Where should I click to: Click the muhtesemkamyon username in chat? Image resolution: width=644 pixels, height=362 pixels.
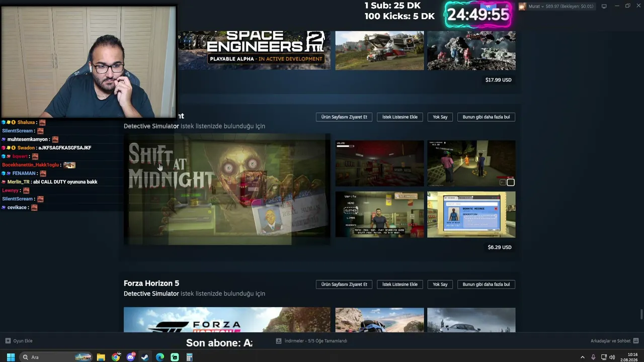pyautogui.click(x=28, y=139)
